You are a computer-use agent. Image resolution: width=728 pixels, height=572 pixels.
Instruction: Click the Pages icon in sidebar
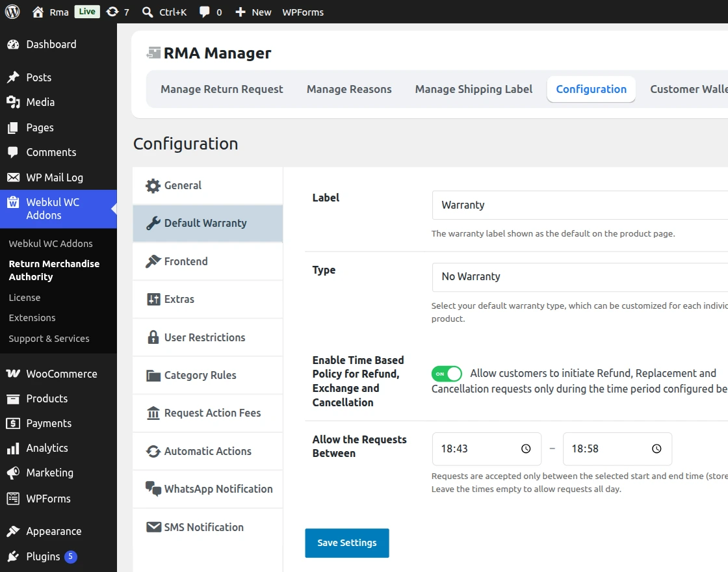pyautogui.click(x=13, y=127)
